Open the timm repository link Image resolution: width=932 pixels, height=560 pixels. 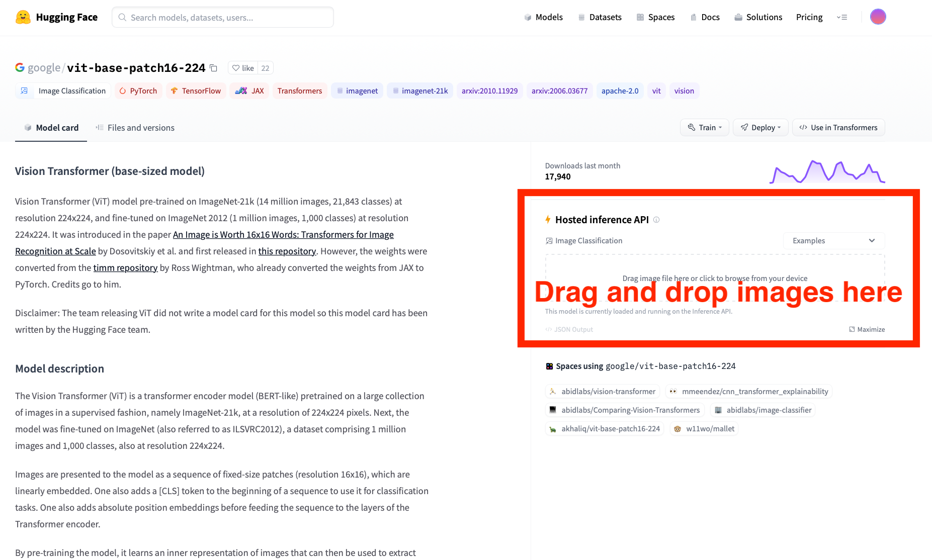click(125, 268)
